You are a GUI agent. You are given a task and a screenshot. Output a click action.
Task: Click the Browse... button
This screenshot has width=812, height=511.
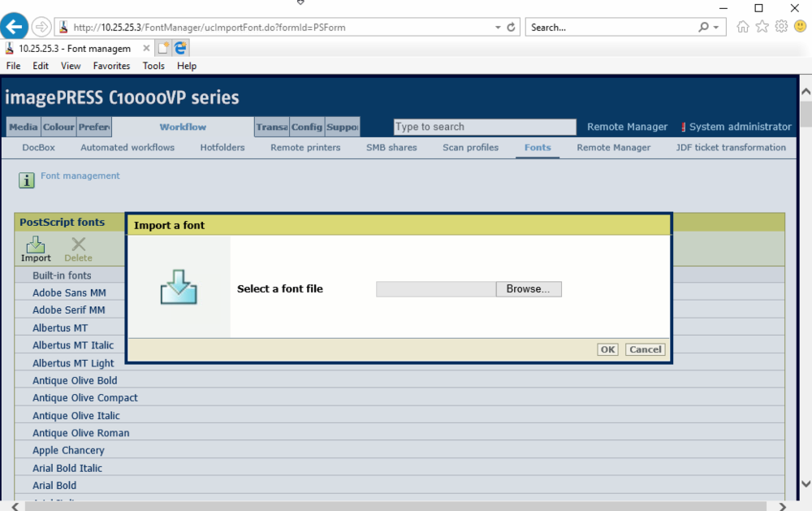click(x=529, y=289)
